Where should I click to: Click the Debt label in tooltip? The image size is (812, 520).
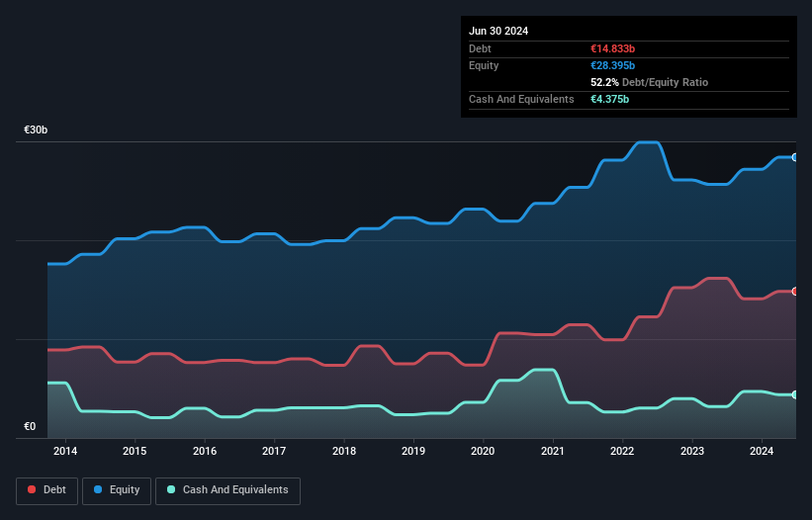480,48
